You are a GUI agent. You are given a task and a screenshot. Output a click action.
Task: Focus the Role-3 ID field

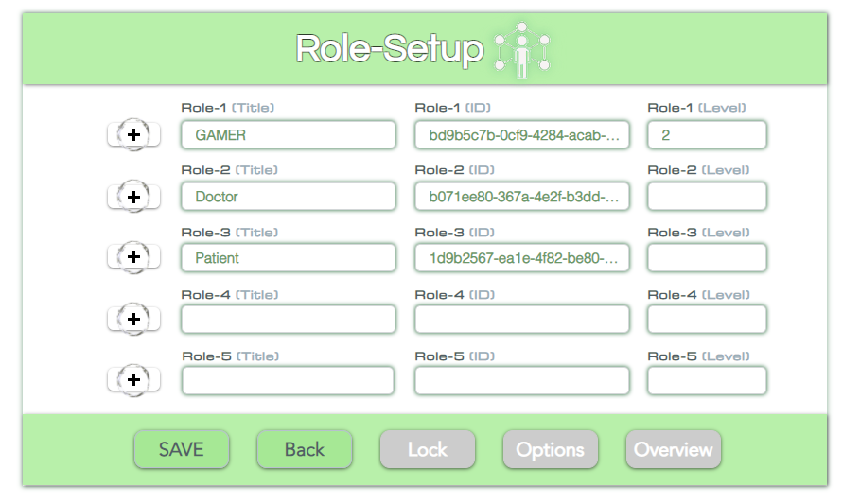click(522, 258)
